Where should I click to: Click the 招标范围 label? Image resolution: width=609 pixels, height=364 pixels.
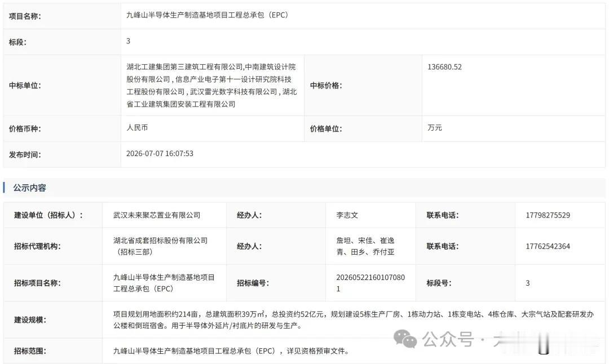(30, 351)
